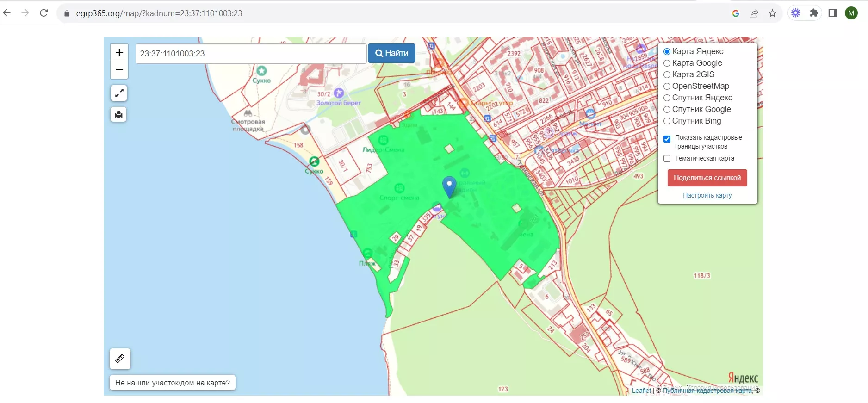This screenshot has height=403, width=868.
Task: Toggle fullscreen map view
Action: pos(119,93)
